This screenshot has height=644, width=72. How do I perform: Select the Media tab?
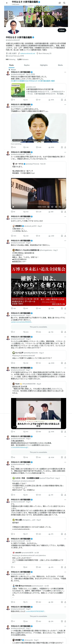click(x=60, y=65)
